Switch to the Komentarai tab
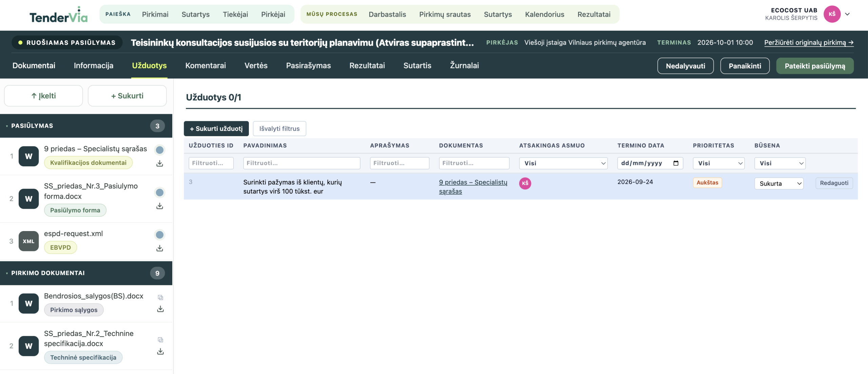 pyautogui.click(x=205, y=66)
